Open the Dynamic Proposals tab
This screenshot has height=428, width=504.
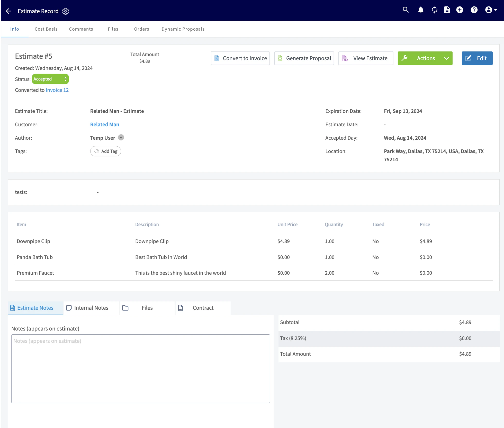(x=183, y=29)
